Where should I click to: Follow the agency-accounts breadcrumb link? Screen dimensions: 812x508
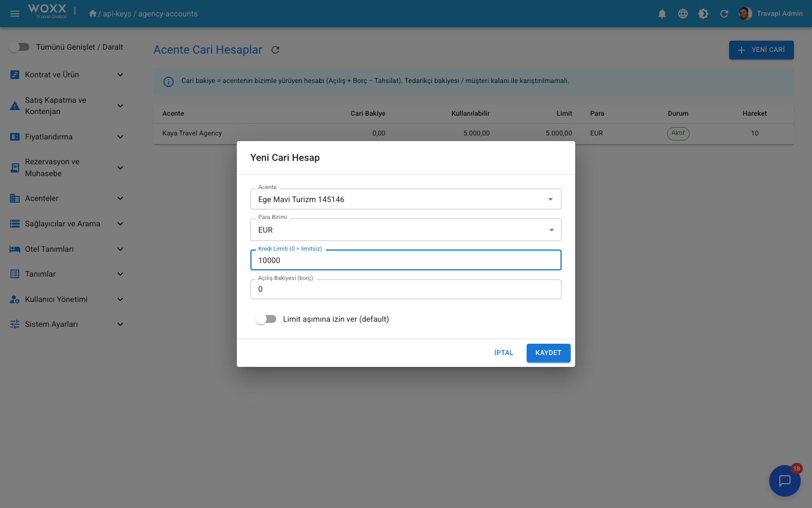168,14
